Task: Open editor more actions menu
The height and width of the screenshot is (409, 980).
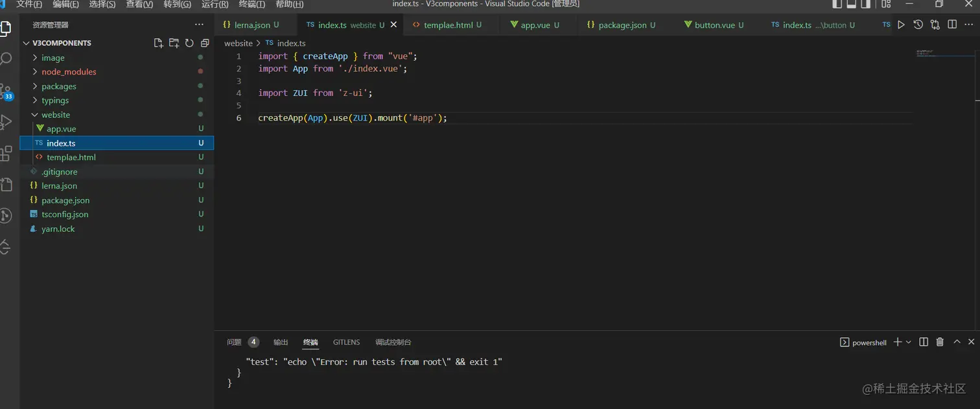Action: coord(969,25)
